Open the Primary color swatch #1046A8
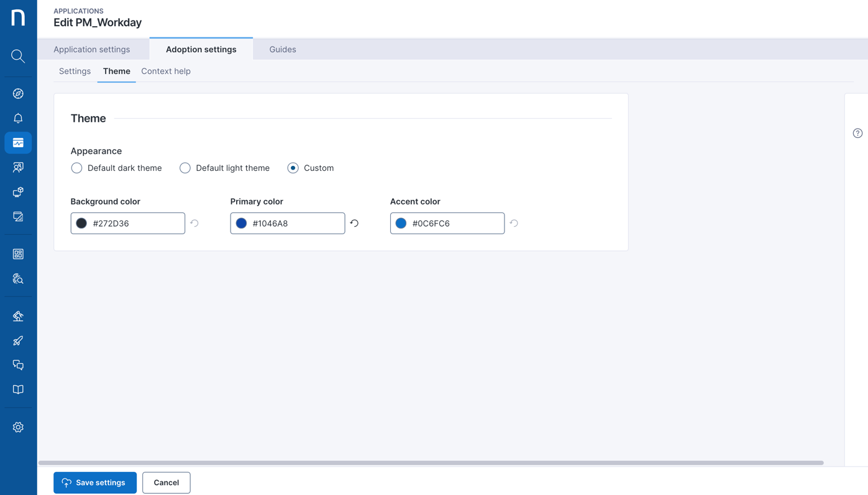This screenshot has height=495, width=868. (x=241, y=223)
